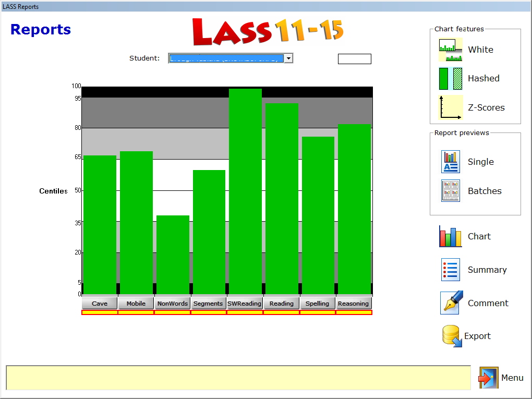Click the green NonWords bar in chart
Screen dimensions: 532x399
click(173, 255)
